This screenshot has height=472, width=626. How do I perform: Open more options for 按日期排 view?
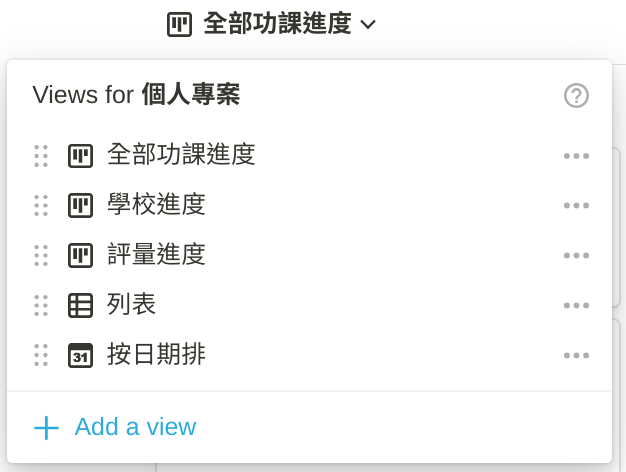point(576,355)
